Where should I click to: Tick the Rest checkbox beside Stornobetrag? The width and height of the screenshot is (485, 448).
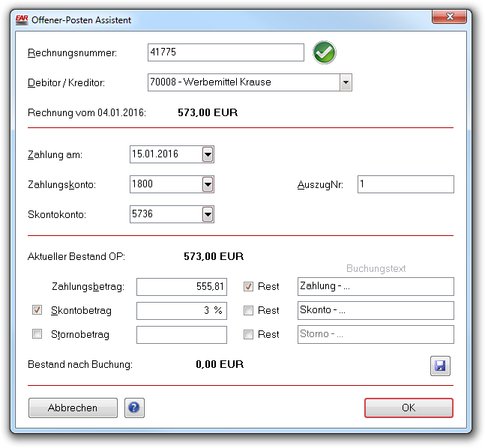click(x=248, y=334)
